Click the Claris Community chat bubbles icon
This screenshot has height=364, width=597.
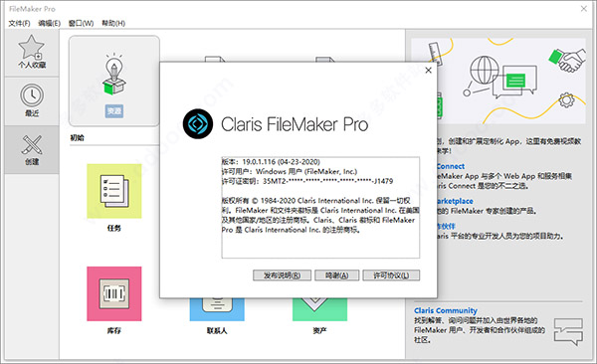tap(568, 331)
